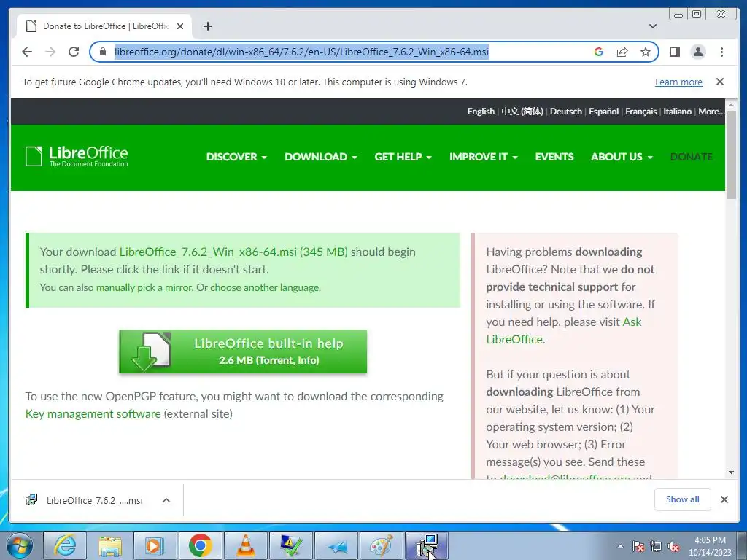Open the Chrome three-dot menu
The image size is (747, 560).
click(x=721, y=52)
